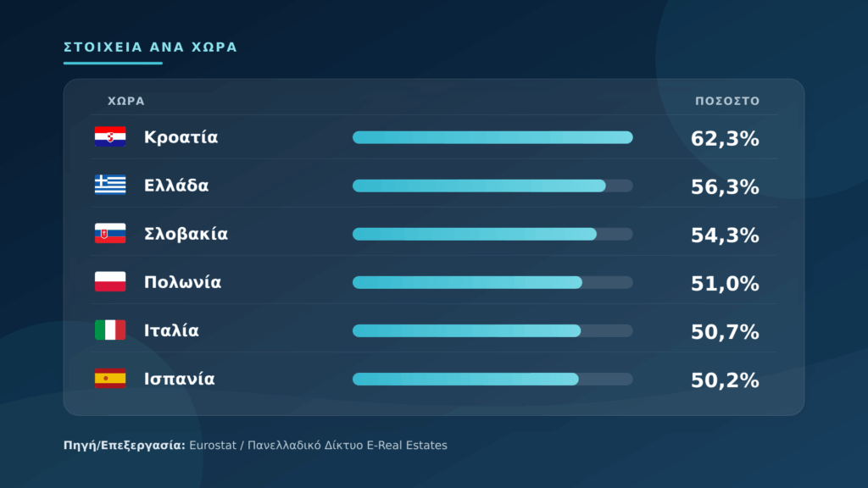Screen dimensions: 868x488
Task: Click the Poland flag icon
Action: (110, 281)
